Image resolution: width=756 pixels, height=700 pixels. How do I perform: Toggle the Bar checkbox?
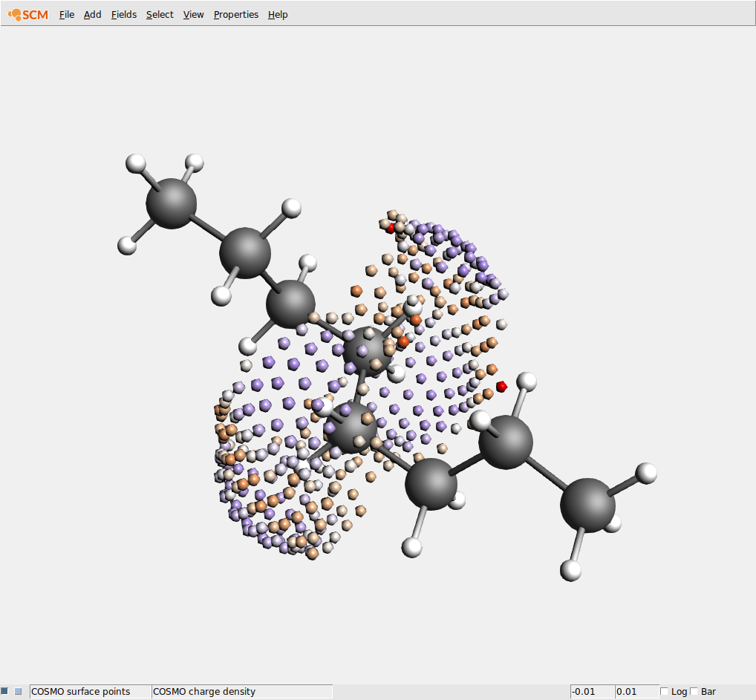point(694,691)
